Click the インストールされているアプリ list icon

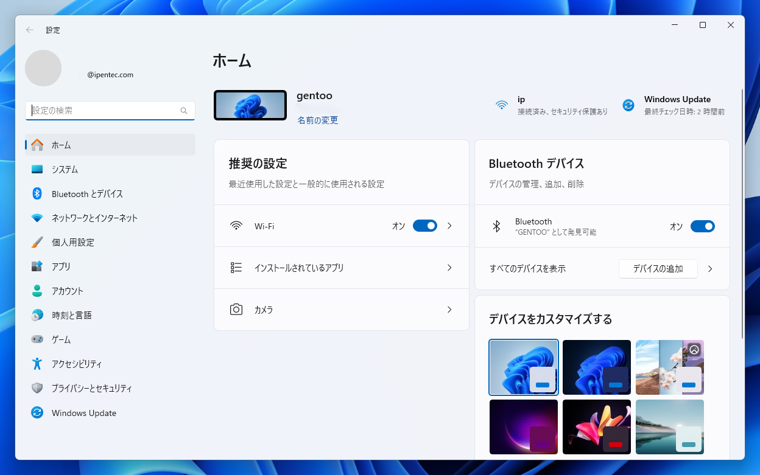(236, 268)
